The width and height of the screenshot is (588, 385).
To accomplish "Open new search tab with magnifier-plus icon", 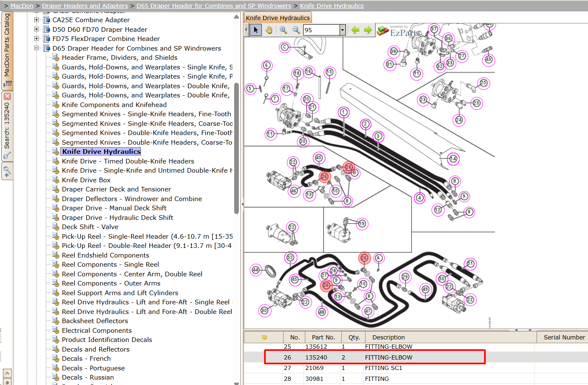I will point(7,171).
